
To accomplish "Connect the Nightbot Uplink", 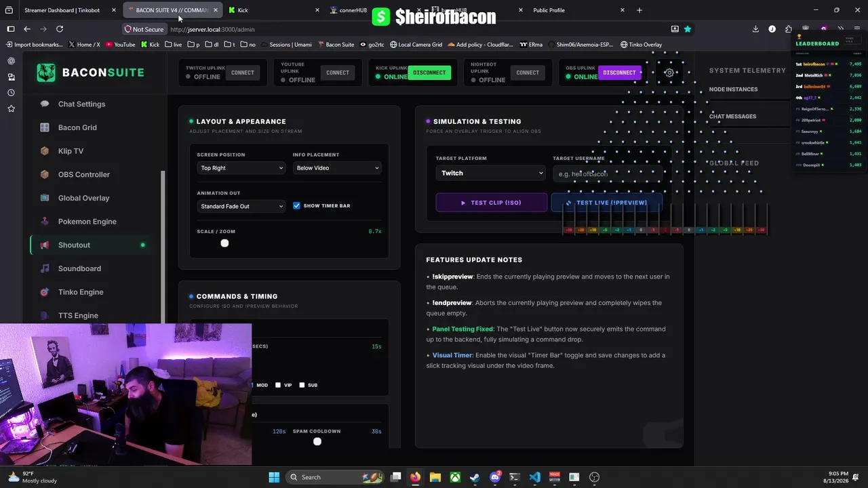I will [x=527, y=73].
